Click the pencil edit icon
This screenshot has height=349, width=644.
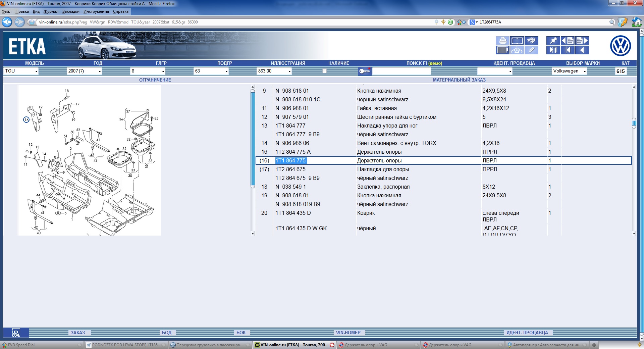(x=531, y=50)
